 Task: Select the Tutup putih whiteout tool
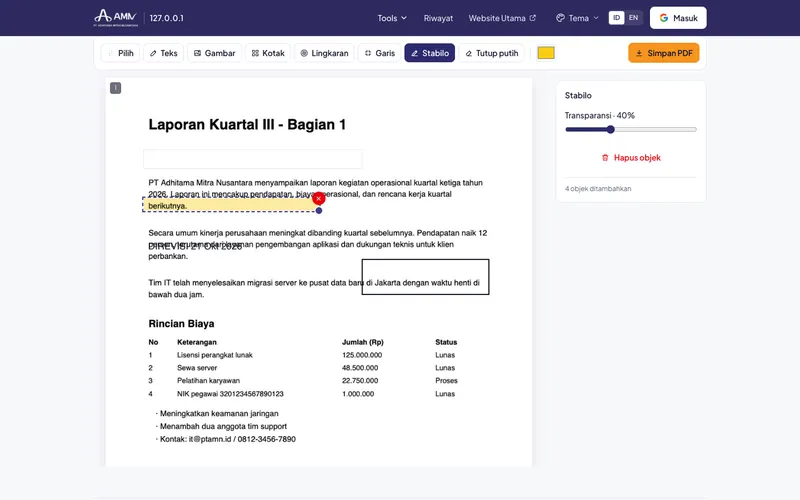click(491, 53)
